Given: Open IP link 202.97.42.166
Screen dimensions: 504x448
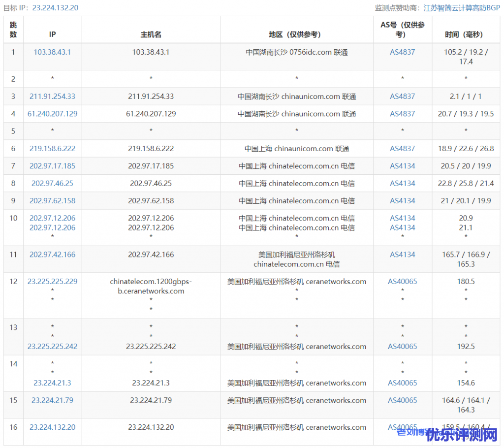Looking at the screenshot, I should pyautogui.click(x=52, y=255).
